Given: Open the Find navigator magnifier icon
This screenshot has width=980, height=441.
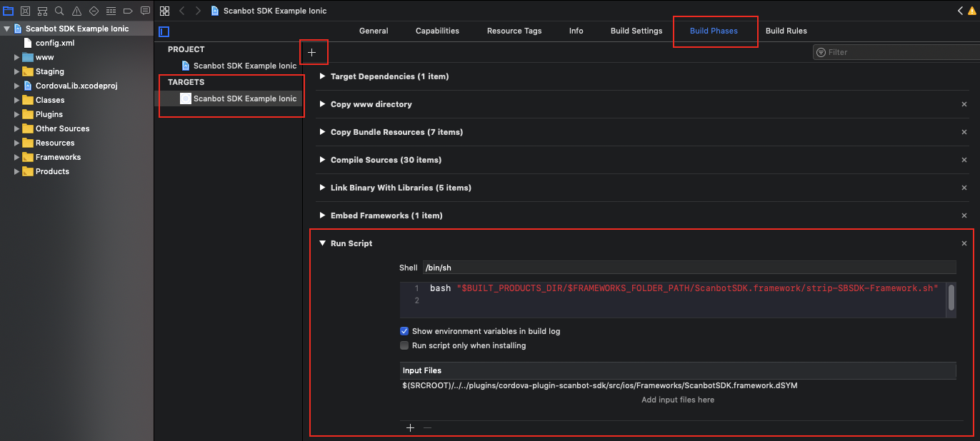Looking at the screenshot, I should pos(59,11).
